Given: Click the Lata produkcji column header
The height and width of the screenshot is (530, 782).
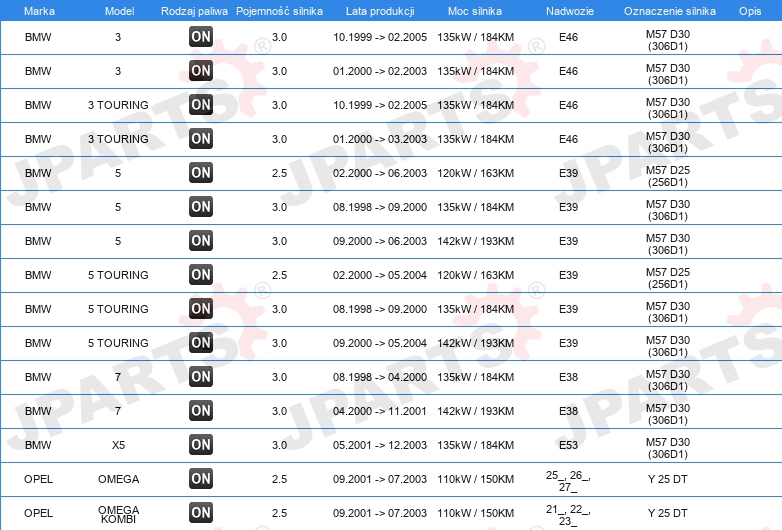Looking at the screenshot, I should pos(380,11).
